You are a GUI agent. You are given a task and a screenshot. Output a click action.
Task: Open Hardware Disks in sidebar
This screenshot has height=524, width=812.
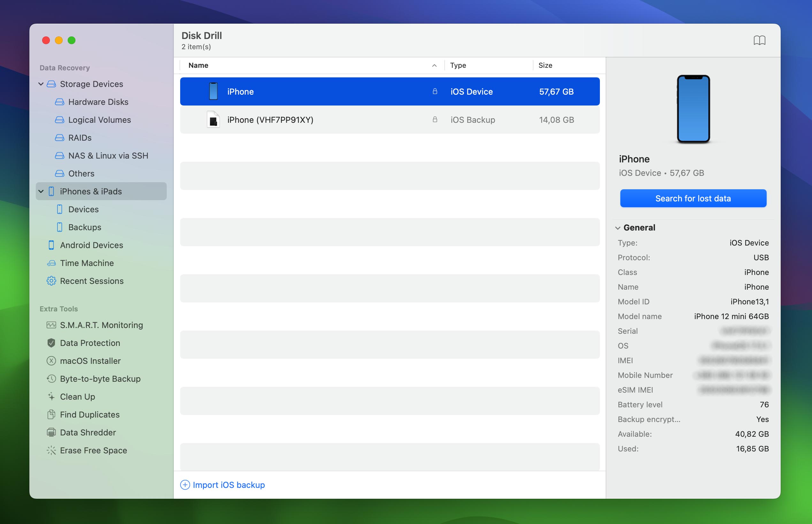point(98,102)
